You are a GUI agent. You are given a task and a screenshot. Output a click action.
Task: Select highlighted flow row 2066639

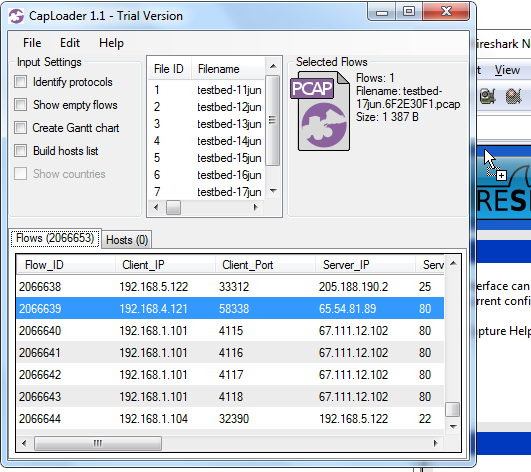230,308
